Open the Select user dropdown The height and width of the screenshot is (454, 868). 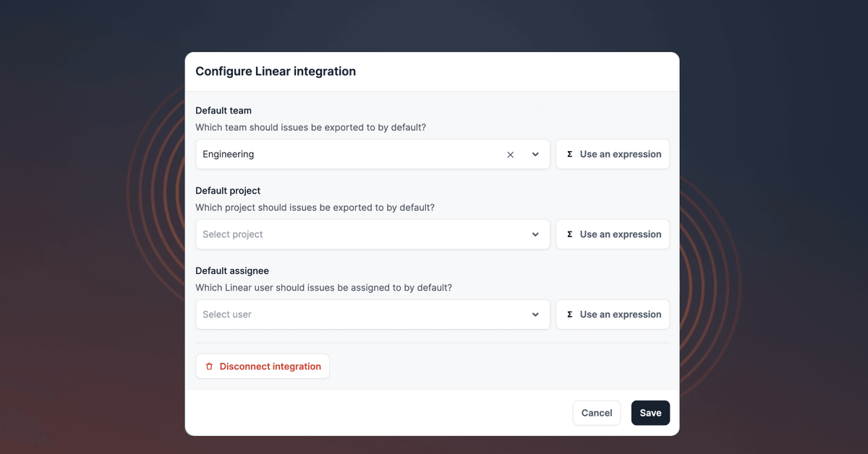pos(362,314)
